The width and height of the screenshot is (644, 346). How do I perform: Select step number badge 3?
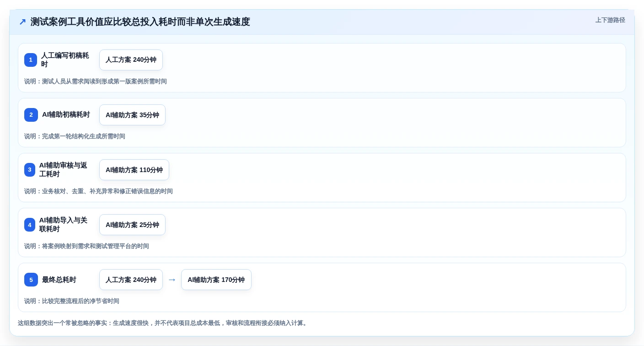coord(30,170)
